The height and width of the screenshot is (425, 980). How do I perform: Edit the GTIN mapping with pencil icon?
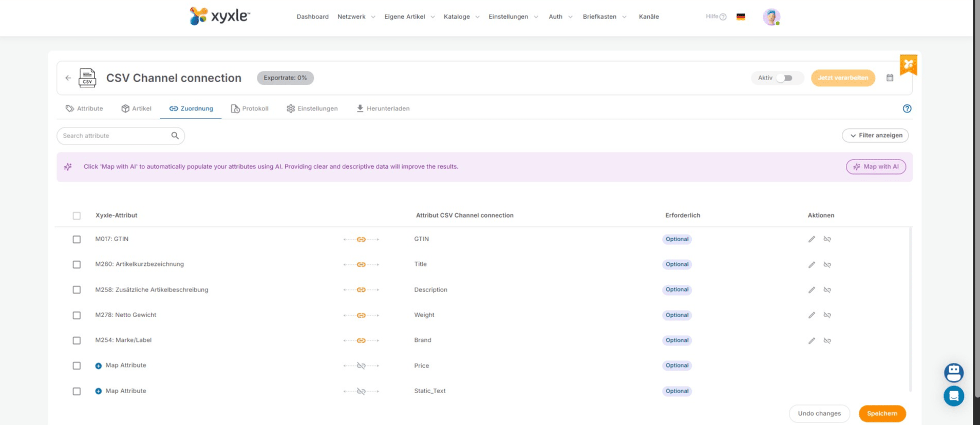point(812,239)
